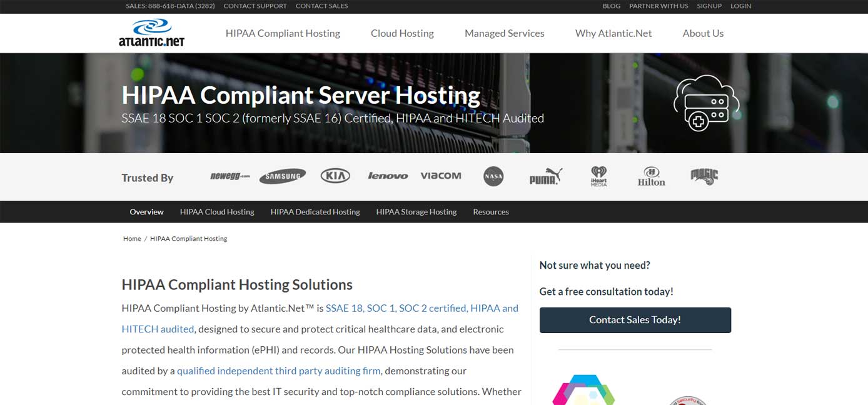Select the Newegg logo
This screenshot has width=868, height=405.
[228, 176]
